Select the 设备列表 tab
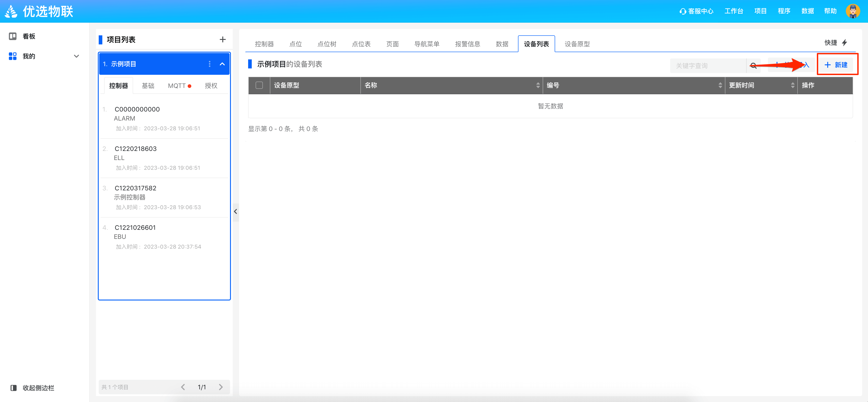This screenshot has height=402, width=868. tap(536, 44)
